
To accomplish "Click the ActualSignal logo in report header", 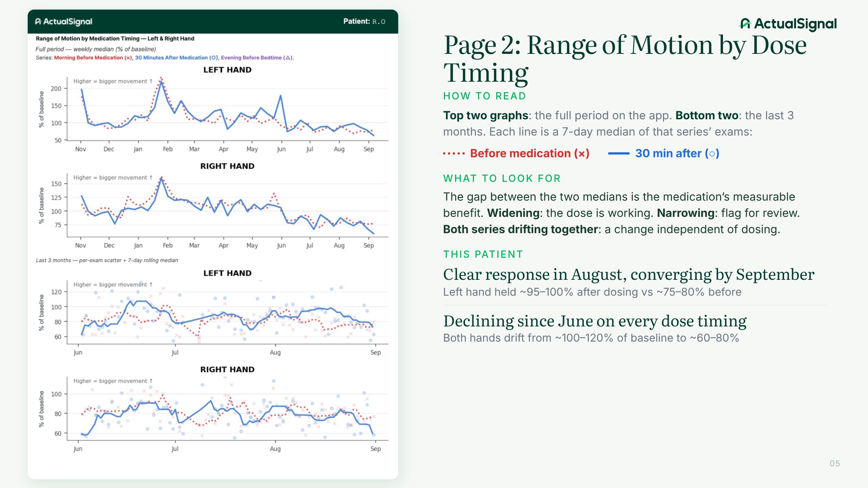I will (x=64, y=22).
